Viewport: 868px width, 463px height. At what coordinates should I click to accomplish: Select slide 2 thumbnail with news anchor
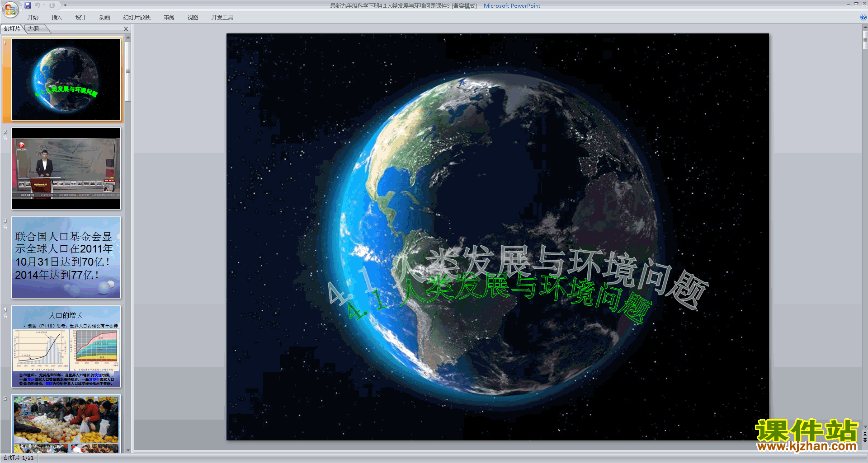click(x=66, y=168)
